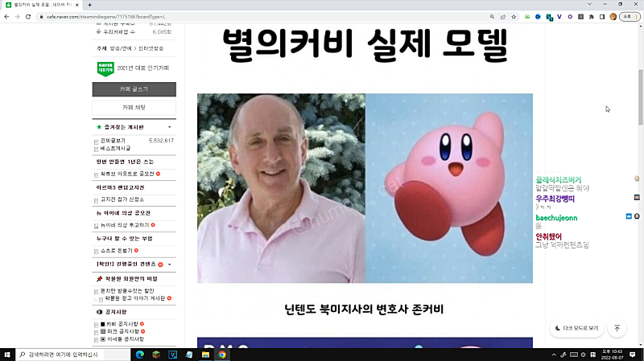Open the browser extensions puzzle icon
Screen dimensions: 644x361
(x=591, y=16)
